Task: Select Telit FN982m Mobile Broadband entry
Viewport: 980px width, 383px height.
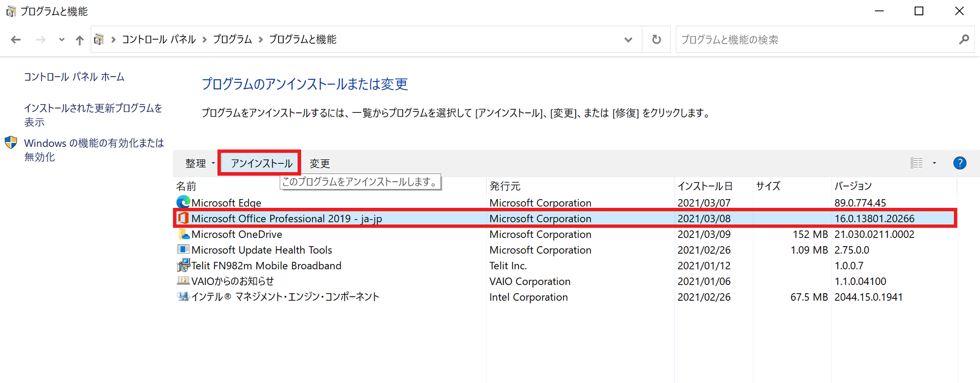Action: click(x=266, y=266)
